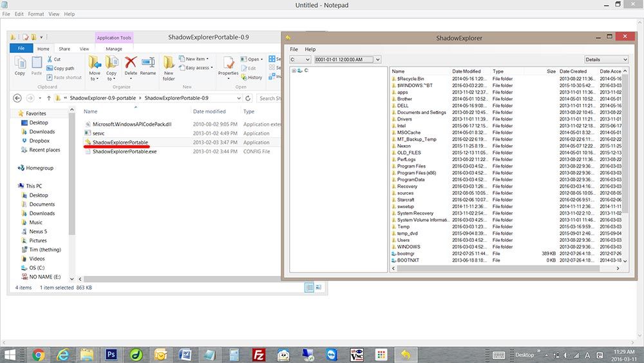Image resolution: width=644 pixels, height=363 pixels.
Task: Switch Explorer to details view icon
Action: pos(309,288)
